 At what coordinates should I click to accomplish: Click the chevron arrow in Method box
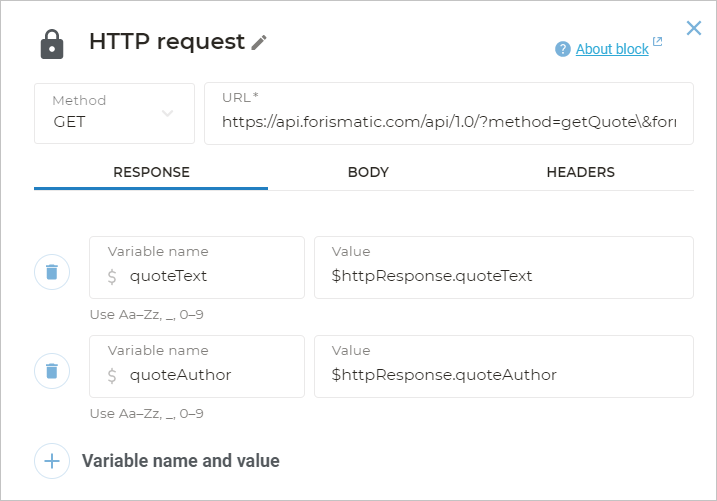coord(168,113)
